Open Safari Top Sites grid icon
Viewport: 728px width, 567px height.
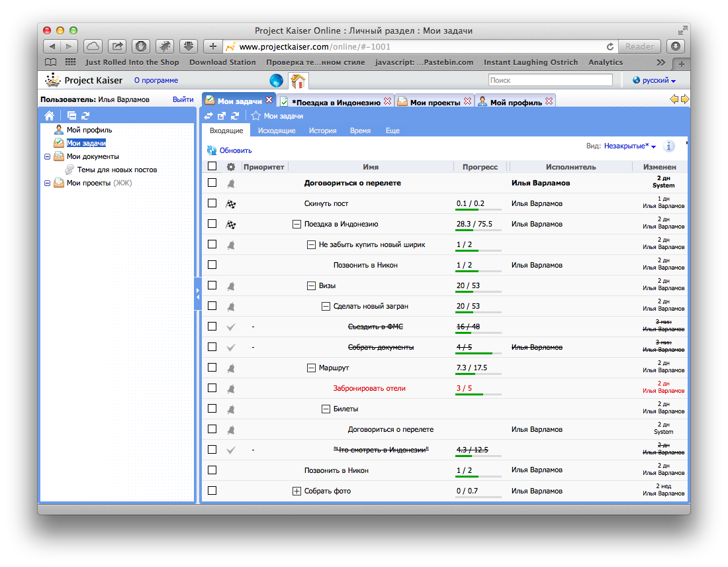[71, 62]
